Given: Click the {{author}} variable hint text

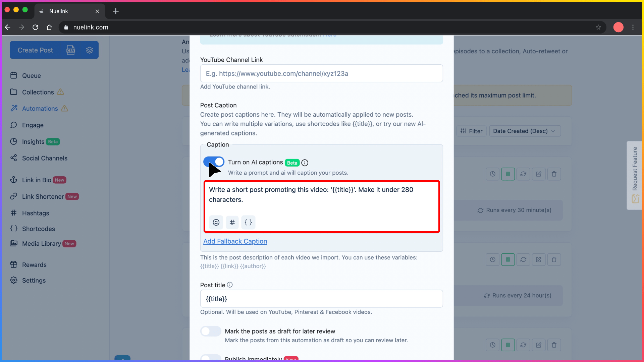Looking at the screenshot, I should 253,266.
